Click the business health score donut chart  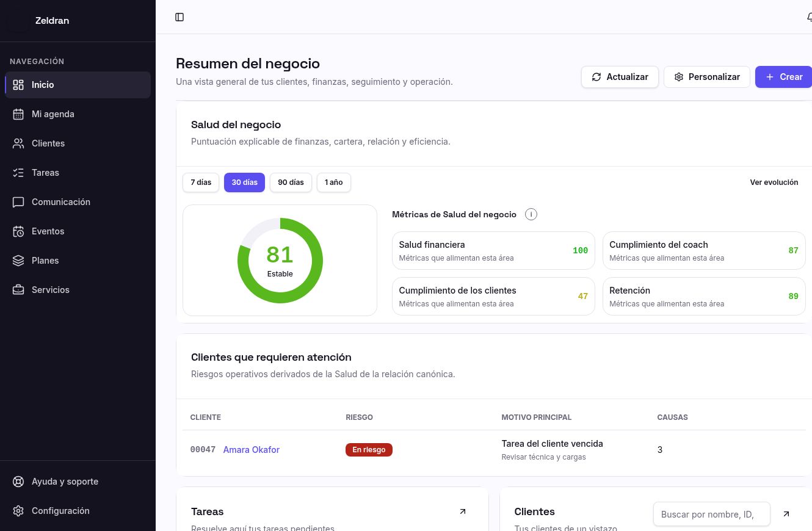(x=280, y=261)
